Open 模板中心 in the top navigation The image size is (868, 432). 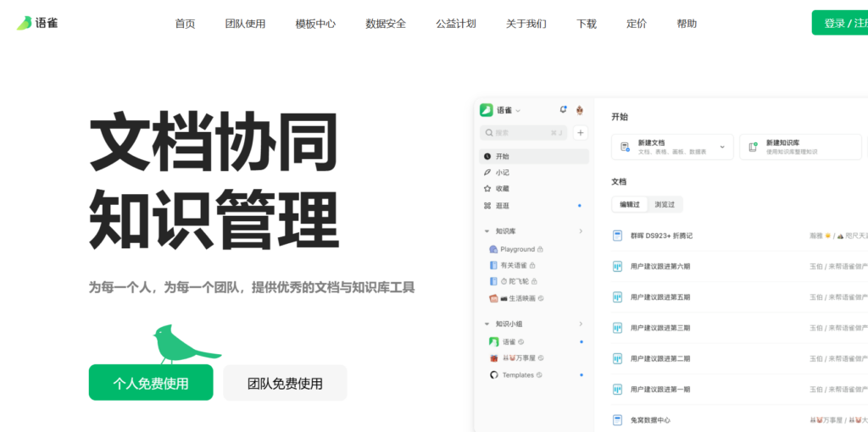click(315, 24)
